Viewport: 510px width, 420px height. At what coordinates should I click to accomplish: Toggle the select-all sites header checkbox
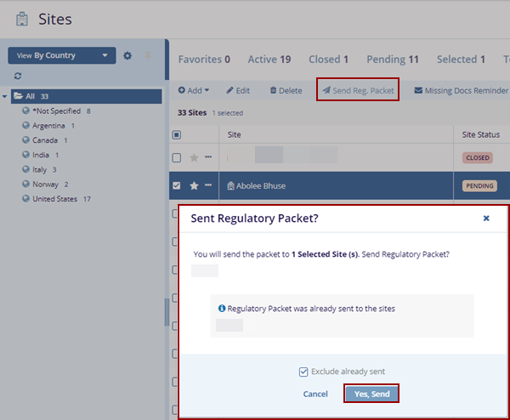[x=177, y=134]
